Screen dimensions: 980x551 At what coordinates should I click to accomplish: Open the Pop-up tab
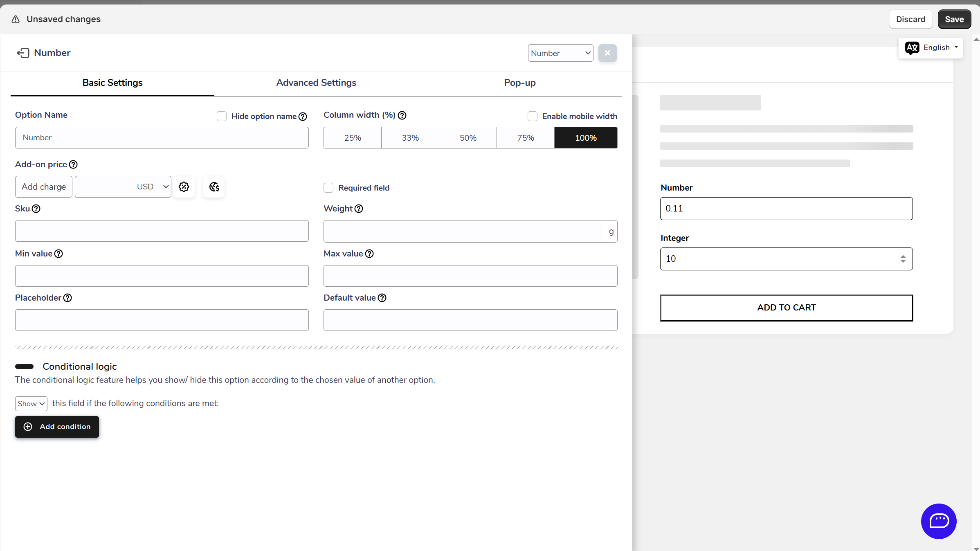click(x=519, y=83)
